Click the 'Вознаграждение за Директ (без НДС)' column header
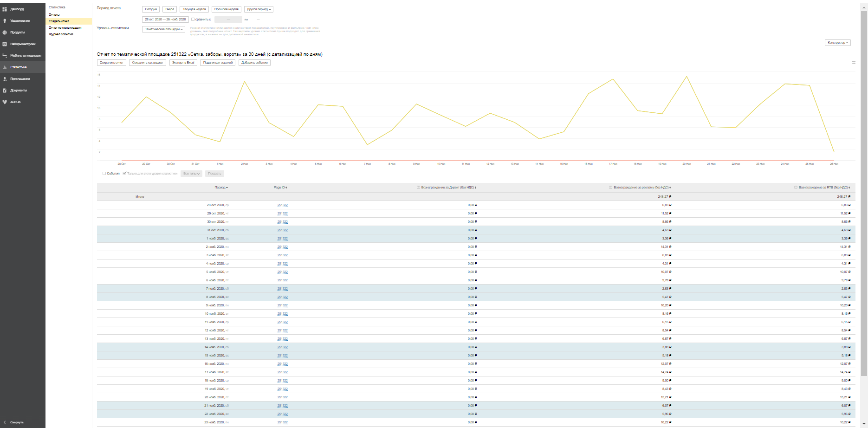The width and height of the screenshot is (868, 428). [448, 188]
